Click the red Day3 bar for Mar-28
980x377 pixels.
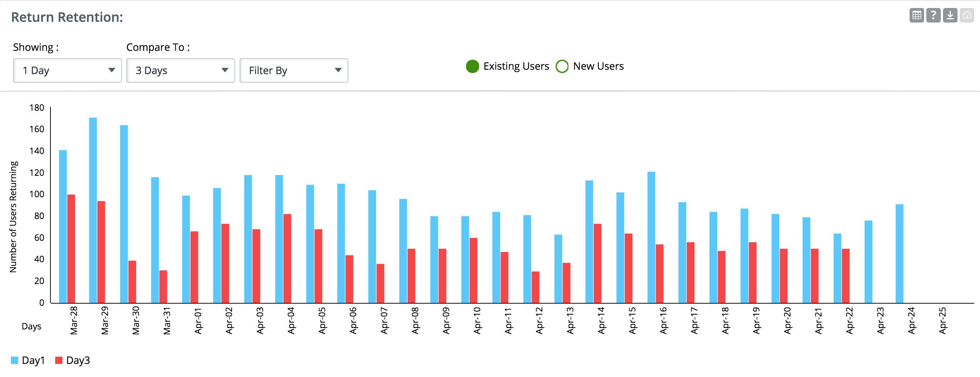click(71, 249)
